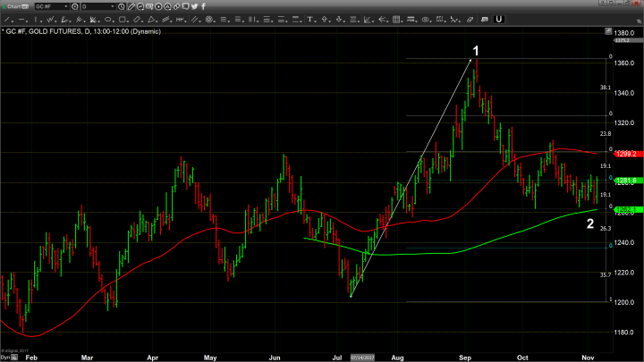This screenshot has width=644, height=362.
Task: Select the rectangle drawing tool
Action: pos(122,19)
